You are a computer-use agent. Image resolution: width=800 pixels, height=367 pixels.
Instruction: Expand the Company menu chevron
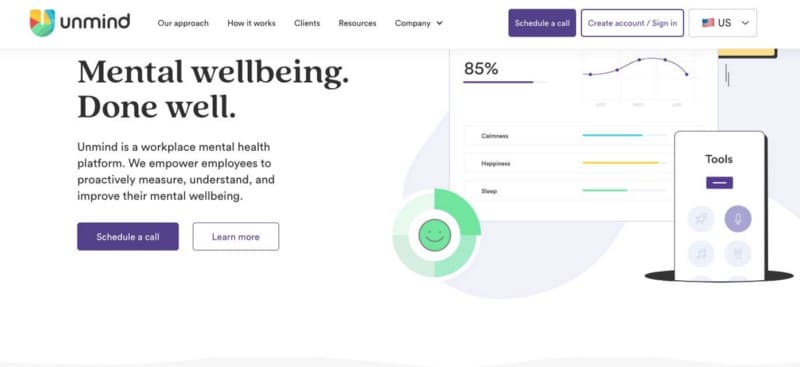[x=440, y=23]
